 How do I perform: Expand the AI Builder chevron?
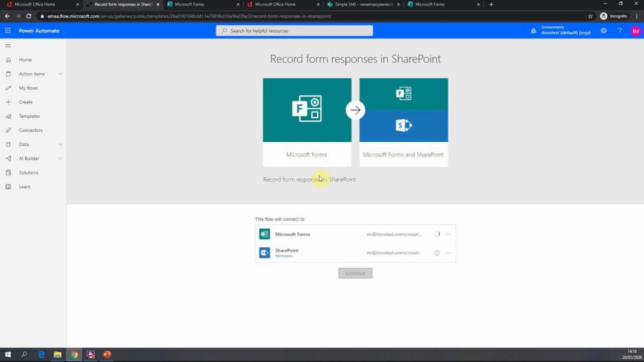tap(60, 159)
